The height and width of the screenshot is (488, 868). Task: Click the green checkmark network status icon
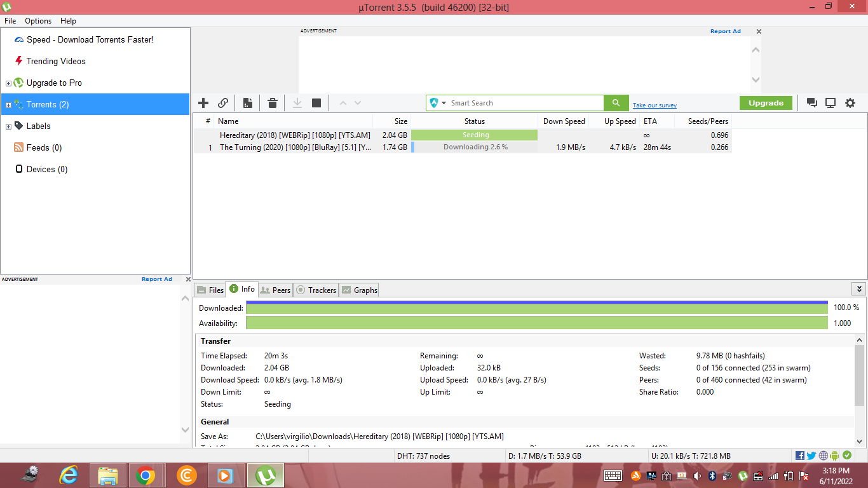click(847, 456)
